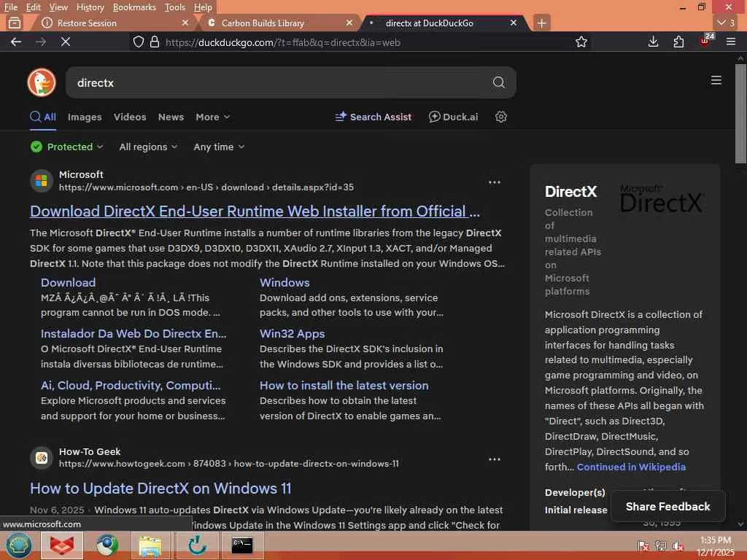The width and height of the screenshot is (747, 560).
Task: Open Ai, Cloud, Productivity sublink
Action: [x=131, y=385]
